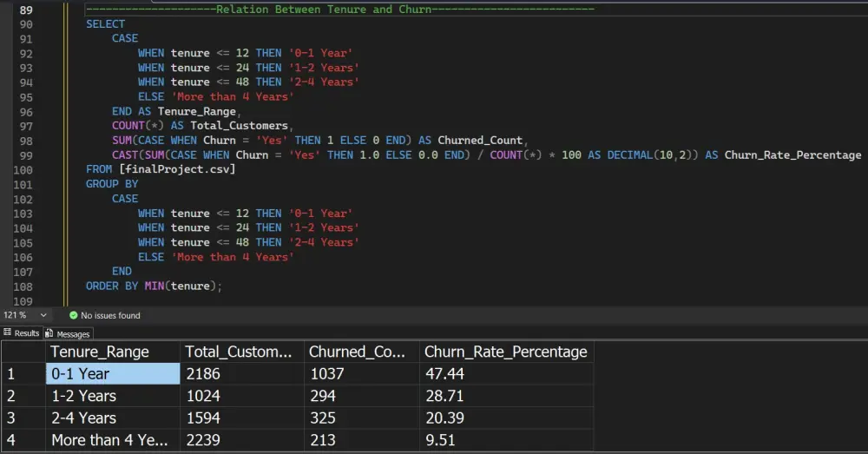
Task: Click the cell with value 1037
Action: click(361, 374)
